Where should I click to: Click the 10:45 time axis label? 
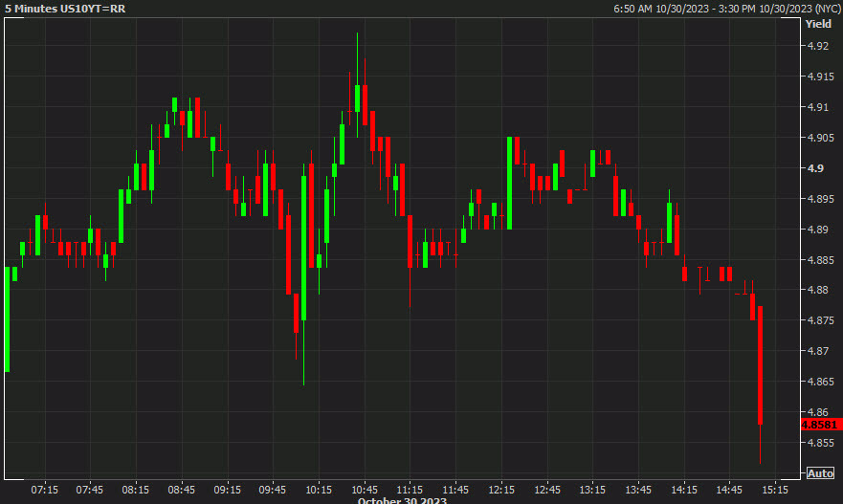point(364,490)
